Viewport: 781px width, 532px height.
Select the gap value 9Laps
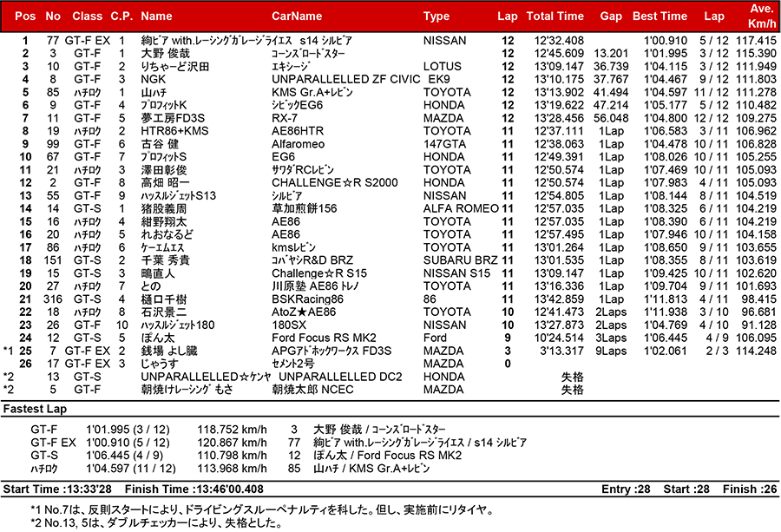(612, 351)
